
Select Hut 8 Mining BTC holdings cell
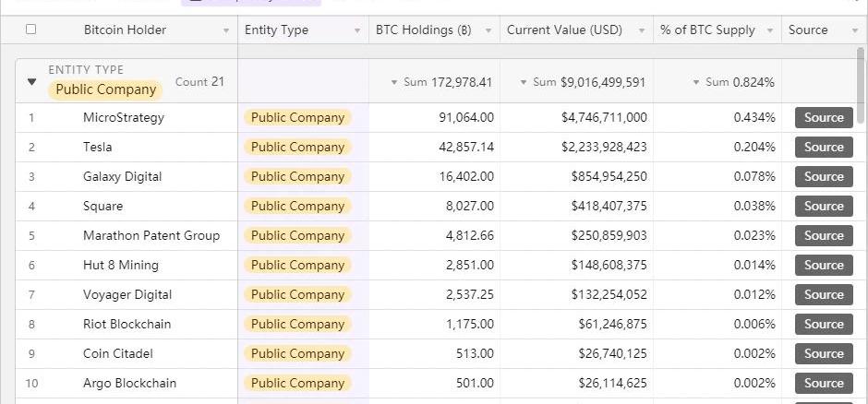(434, 265)
